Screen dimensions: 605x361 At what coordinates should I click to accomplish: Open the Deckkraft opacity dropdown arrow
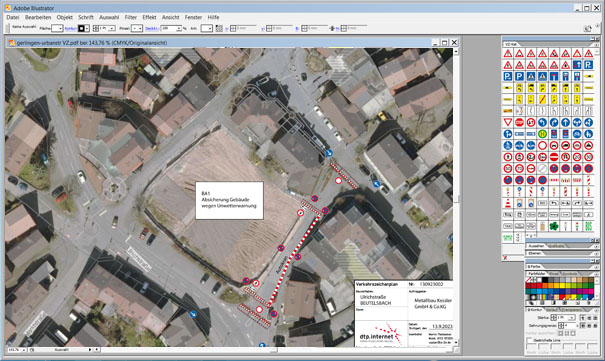point(179,28)
